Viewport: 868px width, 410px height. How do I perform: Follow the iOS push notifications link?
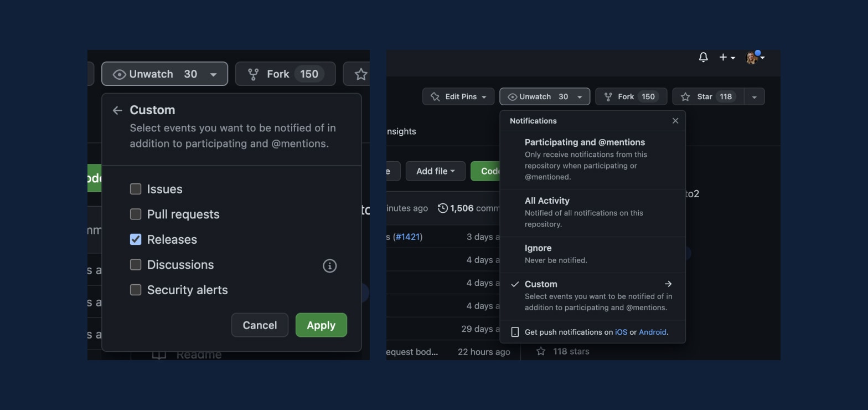pyautogui.click(x=621, y=332)
